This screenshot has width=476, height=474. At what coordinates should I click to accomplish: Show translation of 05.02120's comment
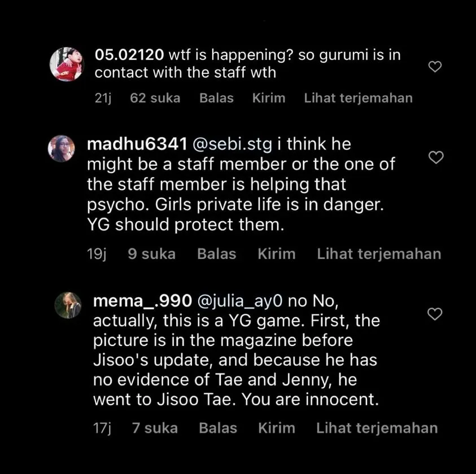[358, 98]
